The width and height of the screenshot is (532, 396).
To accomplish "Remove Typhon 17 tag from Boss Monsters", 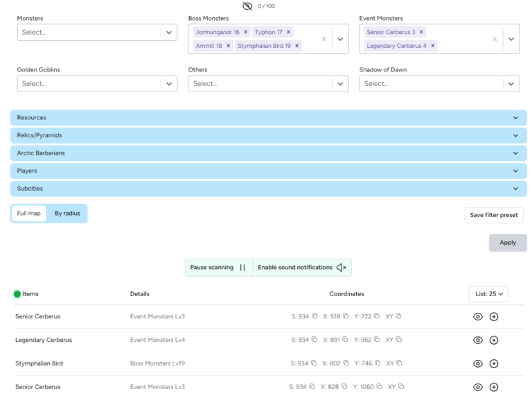I will [x=288, y=32].
